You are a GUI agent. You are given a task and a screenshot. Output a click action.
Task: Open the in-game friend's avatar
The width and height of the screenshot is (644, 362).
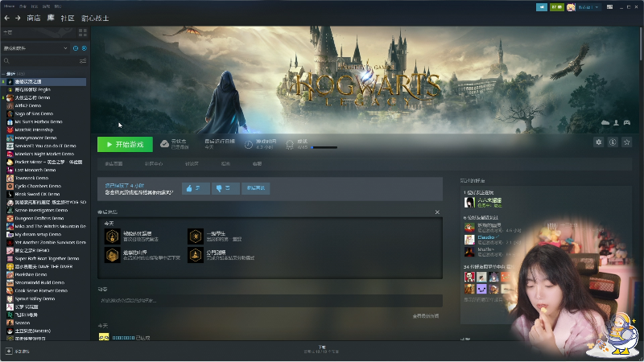click(x=469, y=202)
